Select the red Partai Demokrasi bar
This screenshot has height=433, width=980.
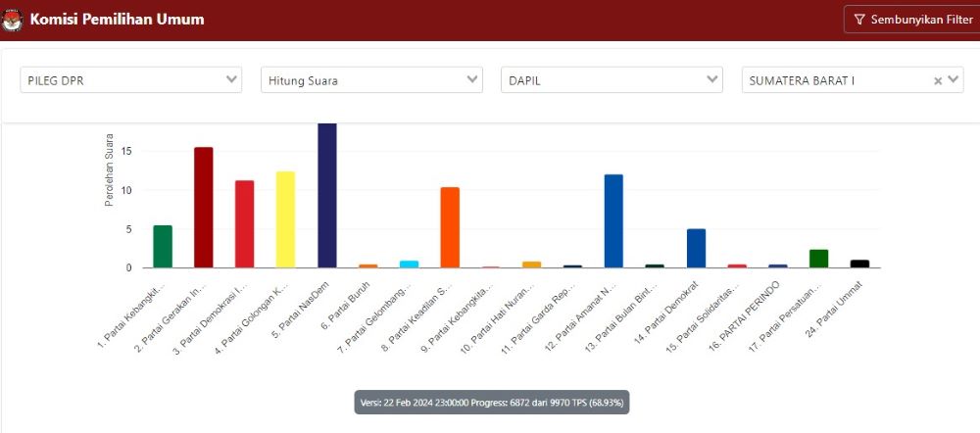coord(244,223)
